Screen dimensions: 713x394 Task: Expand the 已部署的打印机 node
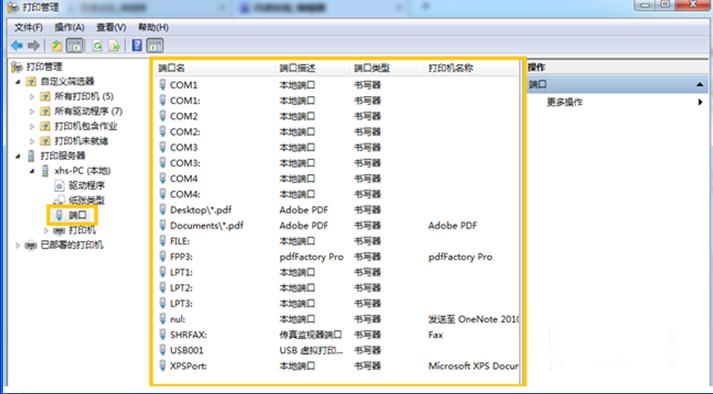pyautogui.click(x=18, y=245)
